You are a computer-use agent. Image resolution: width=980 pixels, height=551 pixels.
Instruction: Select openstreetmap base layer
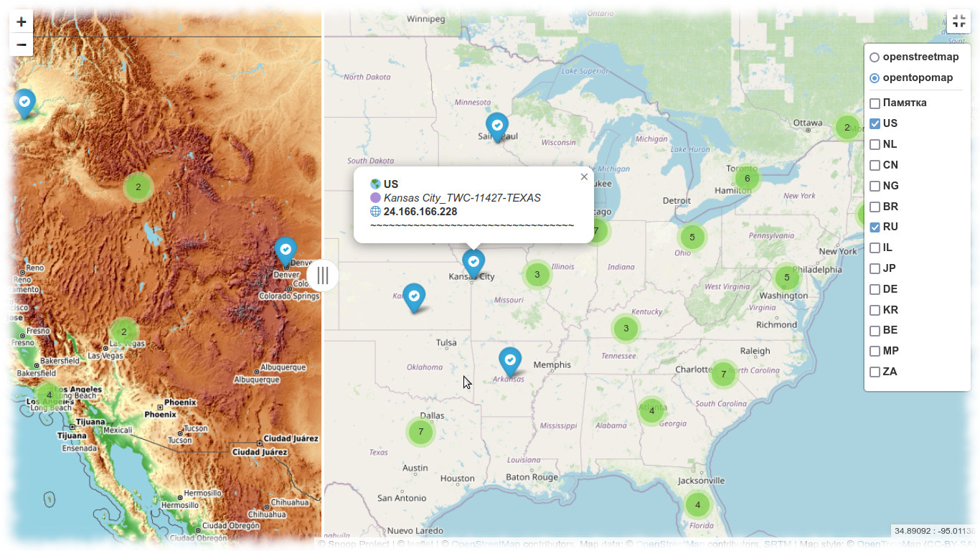(x=875, y=57)
